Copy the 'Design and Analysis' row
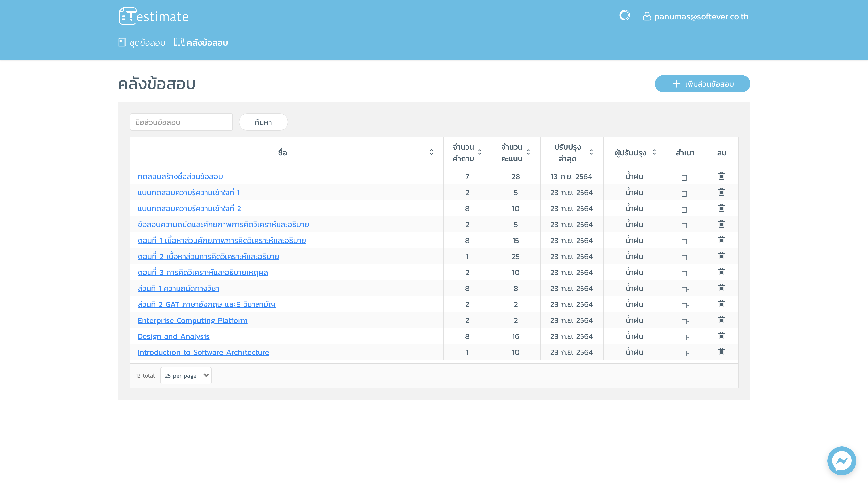 pyautogui.click(x=685, y=336)
